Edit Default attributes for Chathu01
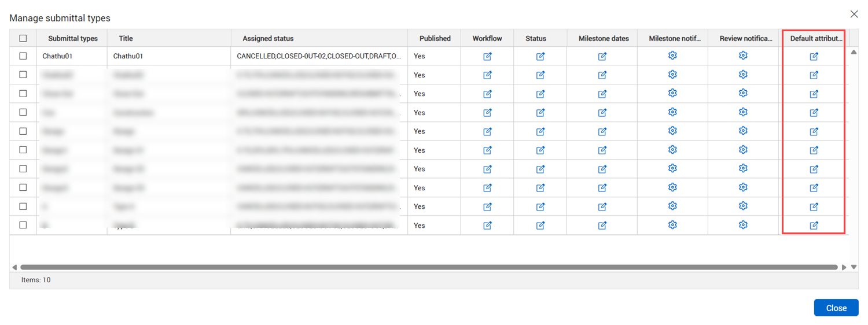 (x=814, y=56)
